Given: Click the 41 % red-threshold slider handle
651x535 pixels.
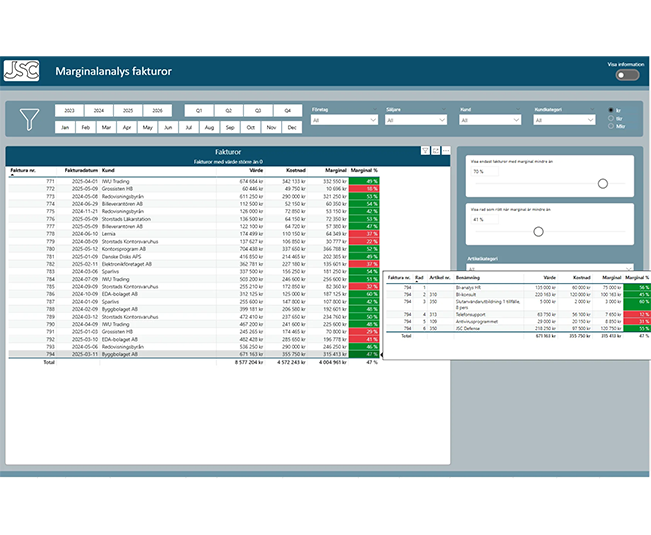Looking at the screenshot, I should click(x=538, y=232).
